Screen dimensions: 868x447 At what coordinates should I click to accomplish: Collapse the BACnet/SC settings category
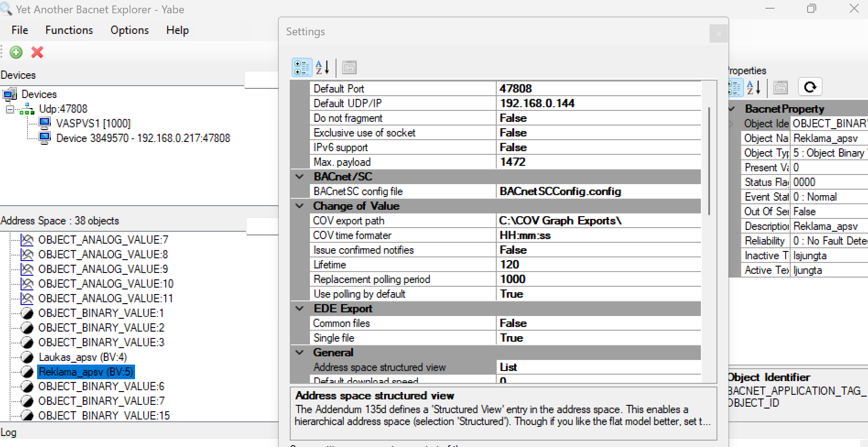(x=300, y=177)
